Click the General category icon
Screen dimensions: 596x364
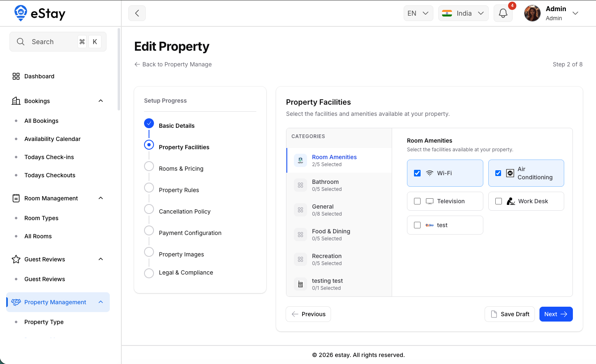pos(300,210)
